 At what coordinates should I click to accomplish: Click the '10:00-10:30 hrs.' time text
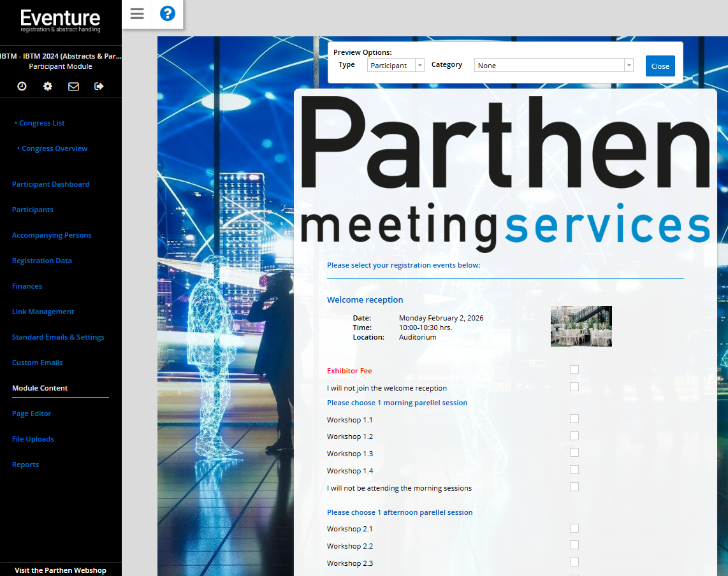click(425, 328)
